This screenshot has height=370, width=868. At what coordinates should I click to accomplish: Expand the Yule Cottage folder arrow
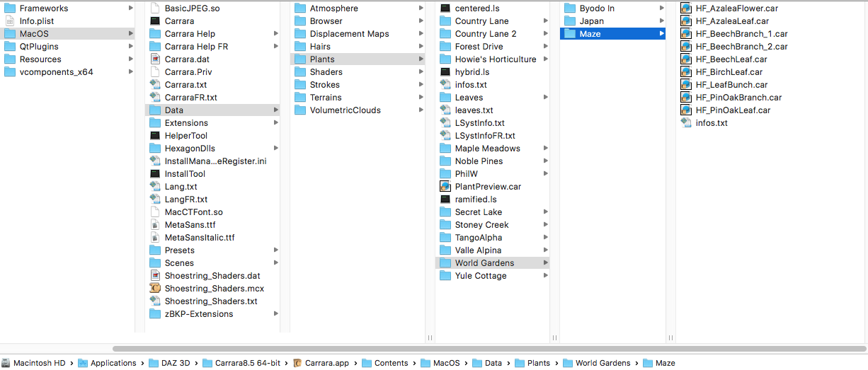[546, 276]
